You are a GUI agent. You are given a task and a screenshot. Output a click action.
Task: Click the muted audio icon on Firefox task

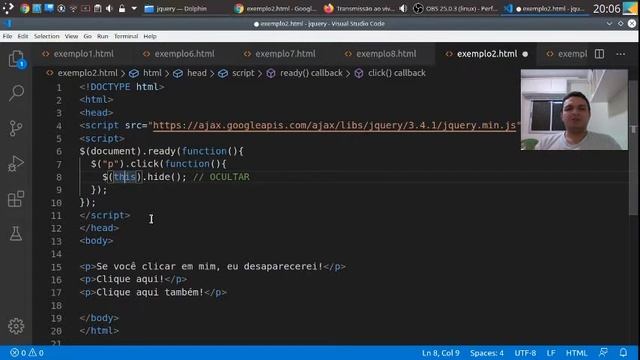coord(403,8)
